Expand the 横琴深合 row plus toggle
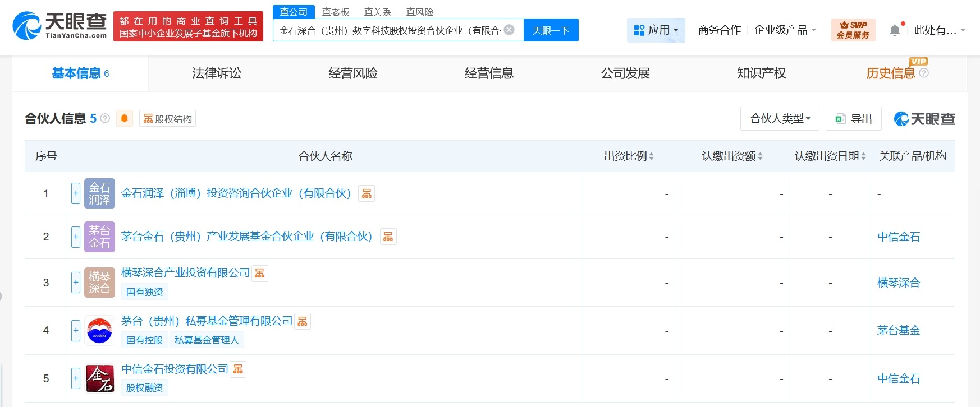This screenshot has width=980, height=407. click(x=76, y=283)
